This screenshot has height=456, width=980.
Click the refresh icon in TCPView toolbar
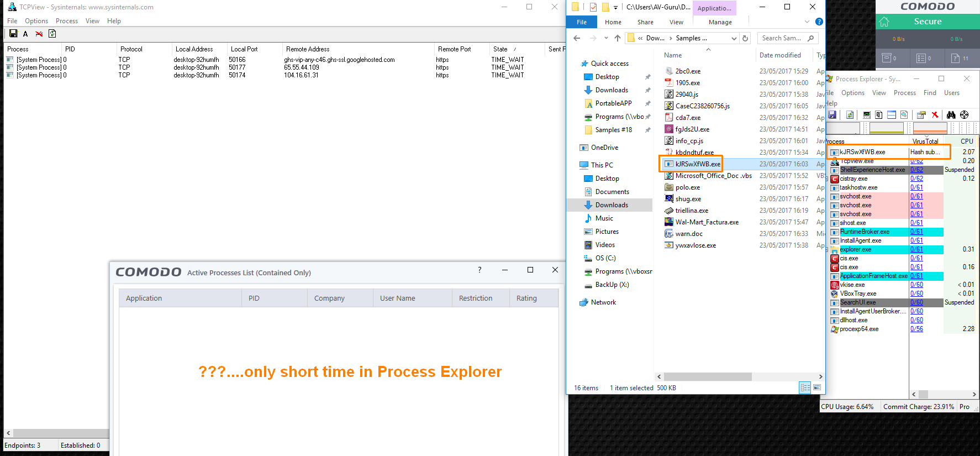point(52,34)
